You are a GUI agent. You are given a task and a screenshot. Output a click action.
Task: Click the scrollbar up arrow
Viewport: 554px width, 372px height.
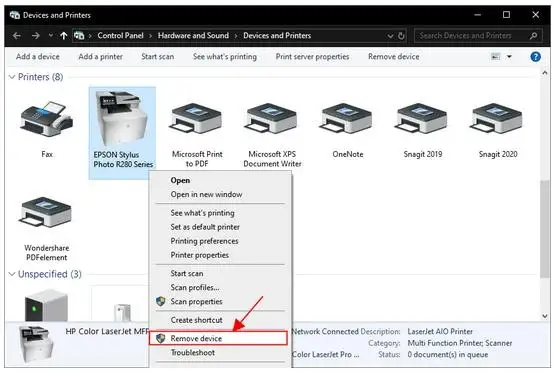point(544,73)
